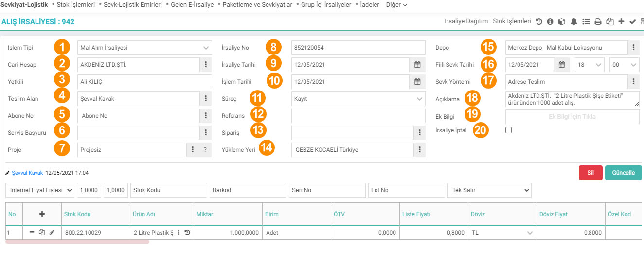
Task: Click the empty Referans input field
Action: pos(358,115)
